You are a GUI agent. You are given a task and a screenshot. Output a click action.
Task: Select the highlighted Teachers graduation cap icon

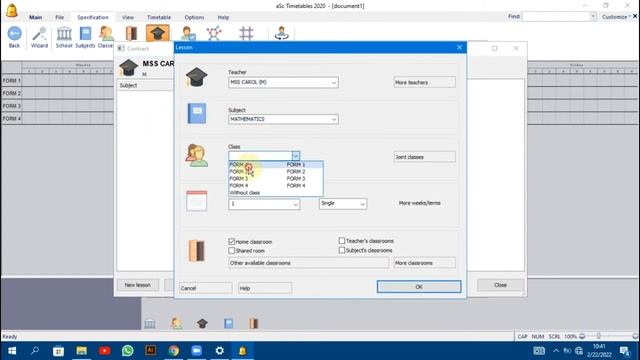158,33
